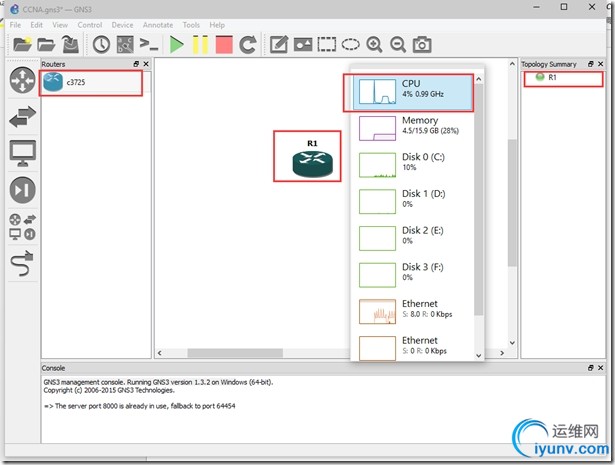Browse all devices sidebar icon
Viewport: 615px width, 465px height.
pos(22,227)
